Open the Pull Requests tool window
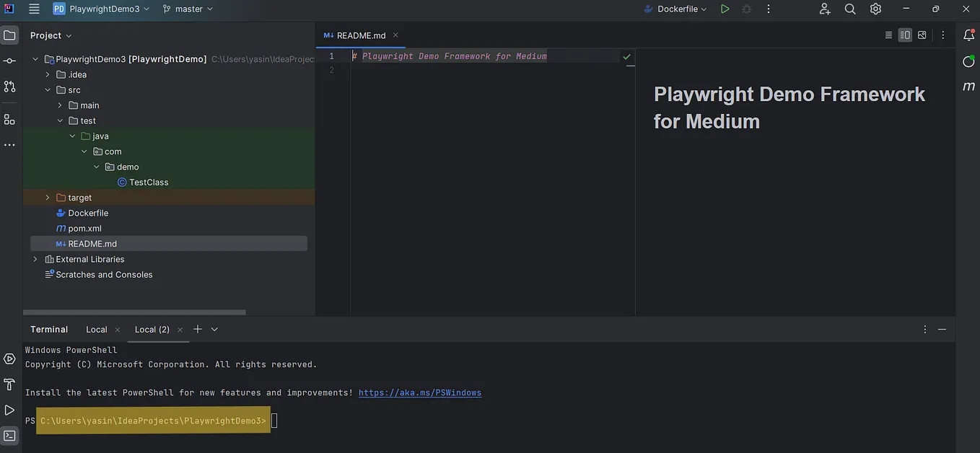The image size is (980, 453). 9,87
